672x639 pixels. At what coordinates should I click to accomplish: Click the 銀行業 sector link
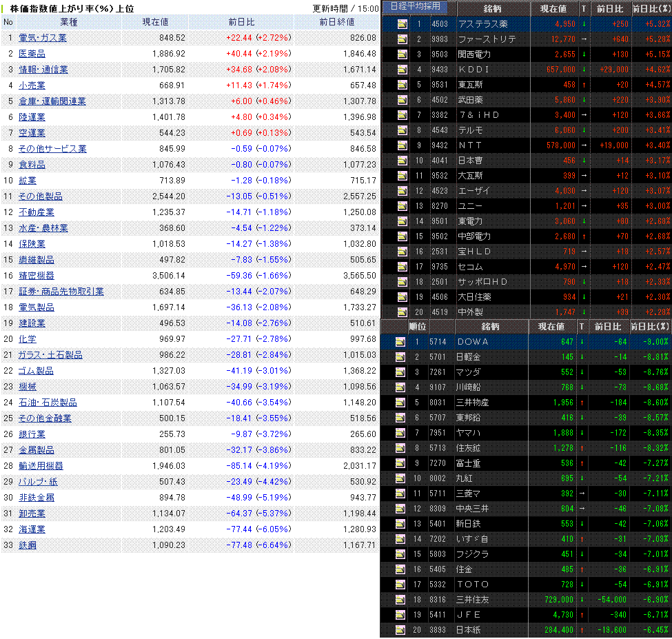tap(32, 434)
